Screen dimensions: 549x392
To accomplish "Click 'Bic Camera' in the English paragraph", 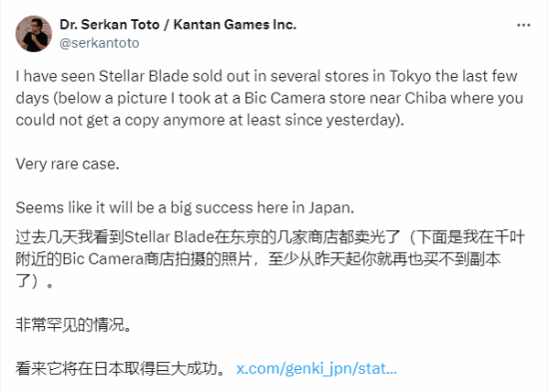I will [284, 99].
